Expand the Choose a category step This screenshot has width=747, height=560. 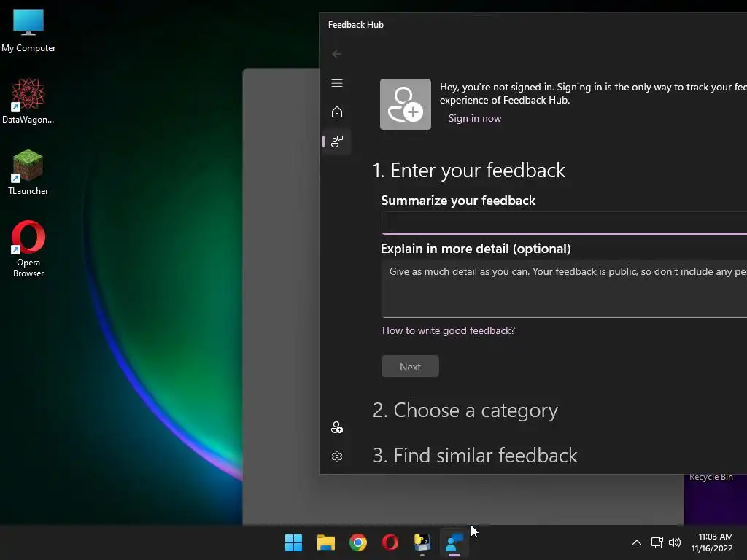(465, 411)
